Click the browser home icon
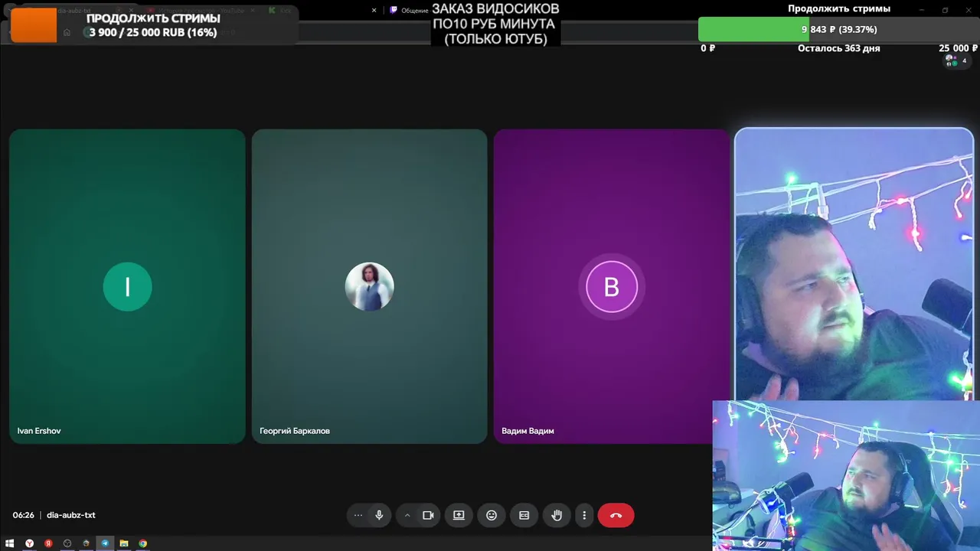 pyautogui.click(x=67, y=32)
